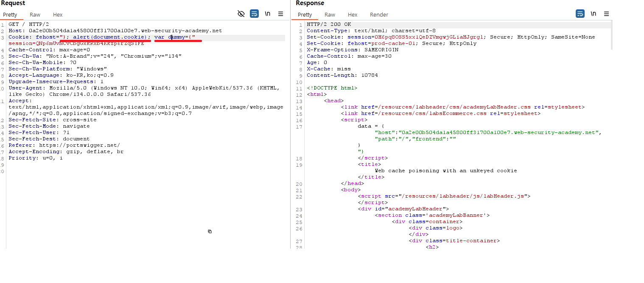The height and width of the screenshot is (283, 644).
Task: Click the Set-Cookie session response header
Action: click(451, 37)
